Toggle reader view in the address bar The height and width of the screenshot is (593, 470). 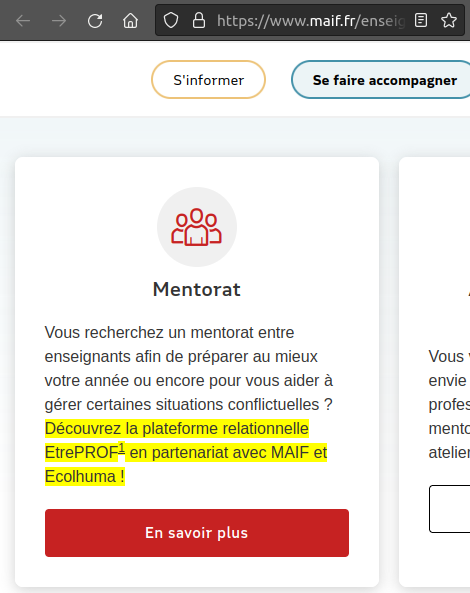(x=421, y=20)
